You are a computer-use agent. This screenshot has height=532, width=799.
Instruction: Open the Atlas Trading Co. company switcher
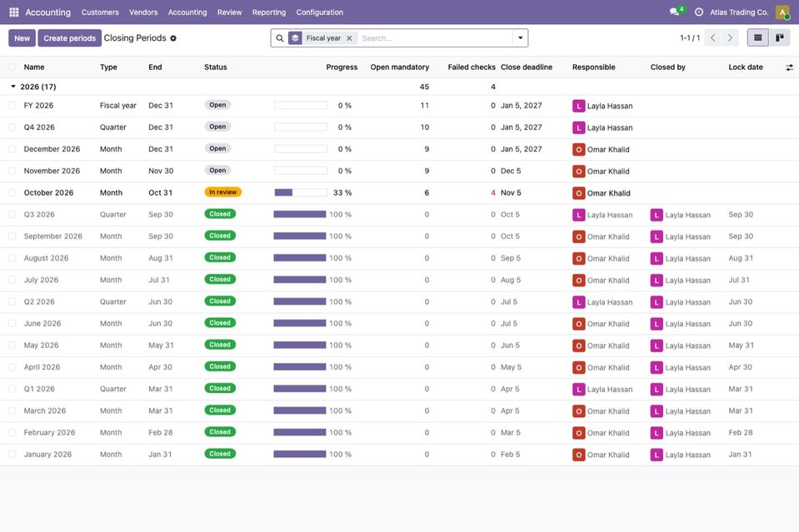(x=739, y=12)
